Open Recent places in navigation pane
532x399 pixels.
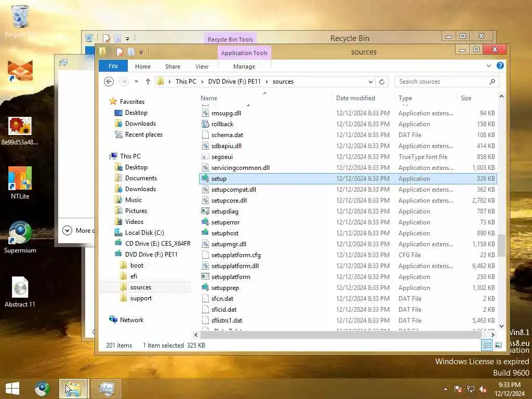click(143, 135)
